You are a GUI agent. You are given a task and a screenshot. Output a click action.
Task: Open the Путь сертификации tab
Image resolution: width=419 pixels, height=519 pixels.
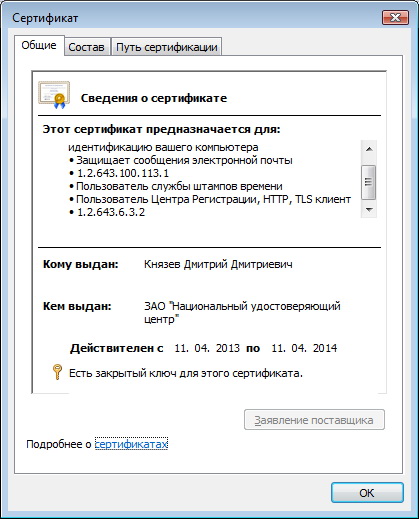(x=167, y=47)
